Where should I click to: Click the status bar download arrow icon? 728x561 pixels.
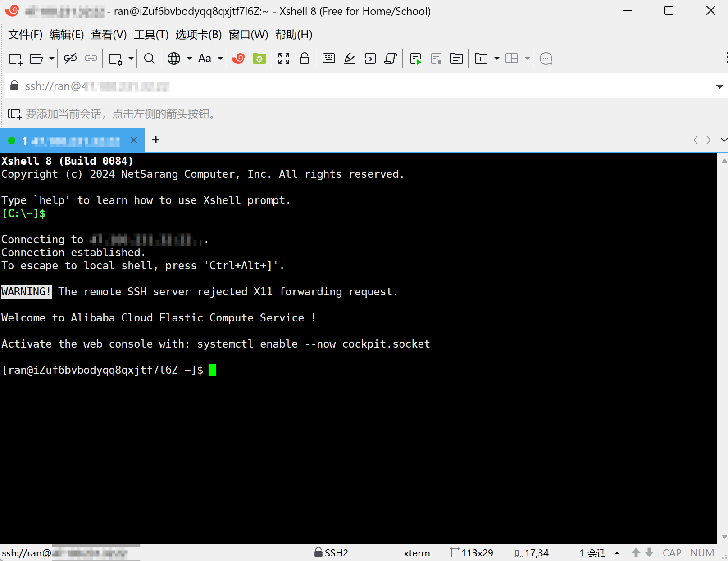pyautogui.click(x=649, y=552)
